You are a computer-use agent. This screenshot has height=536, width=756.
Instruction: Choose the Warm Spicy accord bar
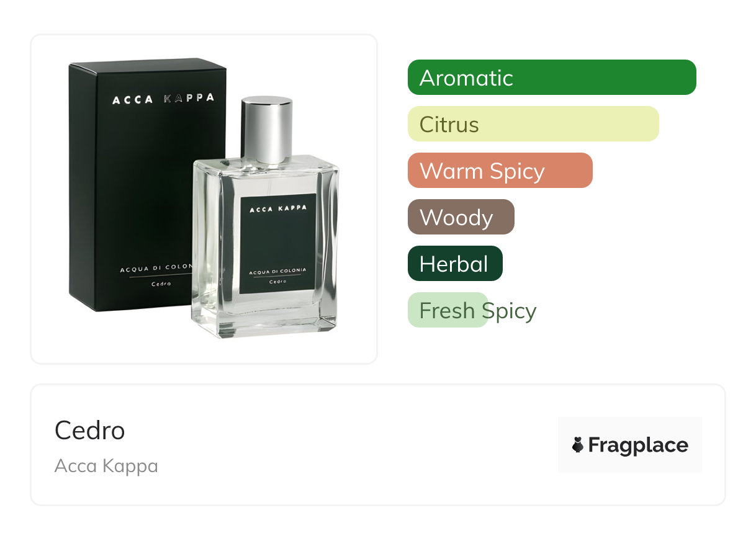point(500,171)
